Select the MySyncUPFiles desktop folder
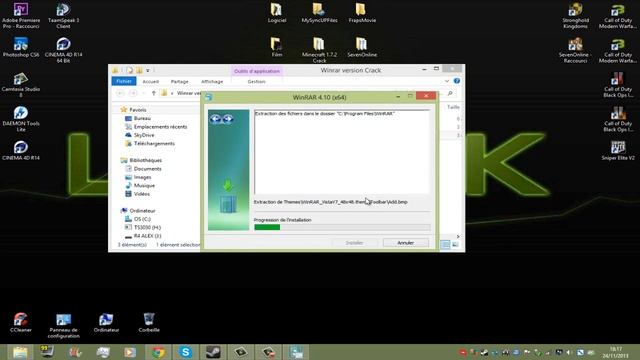The height and width of the screenshot is (360, 640). pyautogui.click(x=319, y=12)
